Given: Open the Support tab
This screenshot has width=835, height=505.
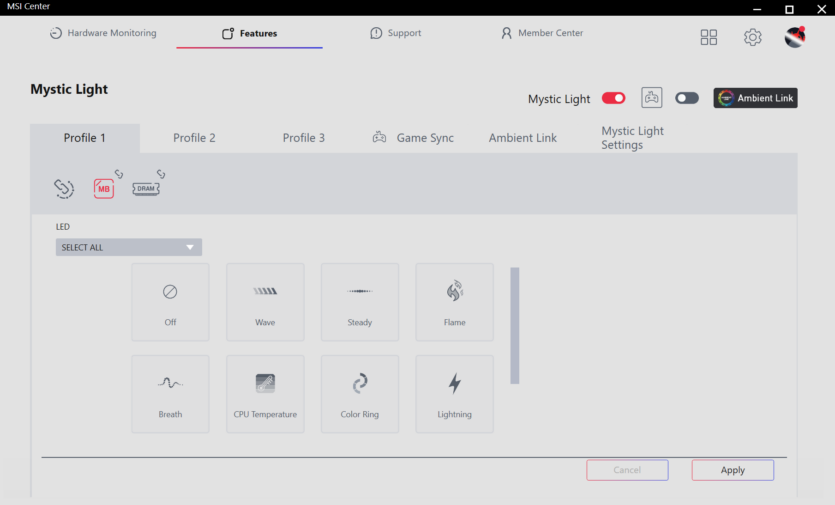Looking at the screenshot, I should [396, 33].
